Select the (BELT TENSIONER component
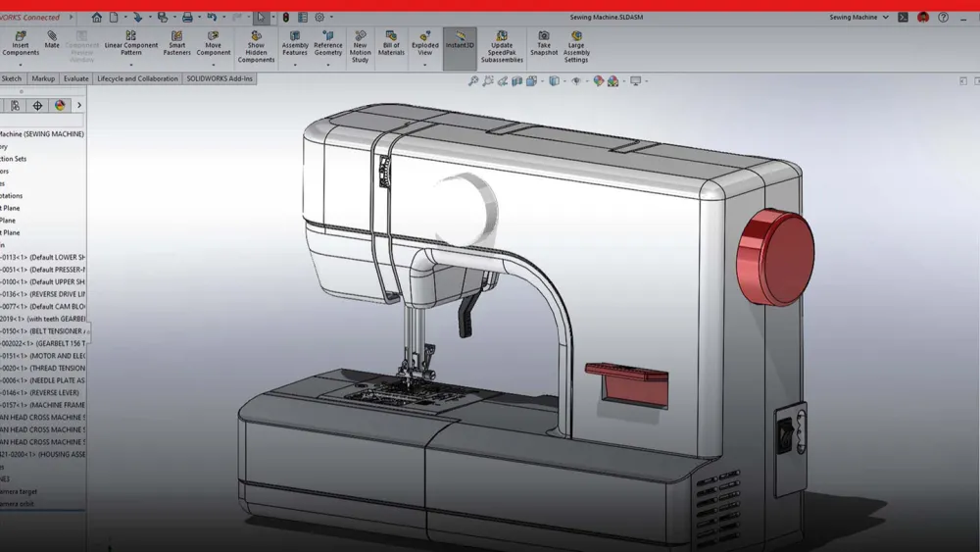Screen dimensions: 980x552 (x=42, y=331)
